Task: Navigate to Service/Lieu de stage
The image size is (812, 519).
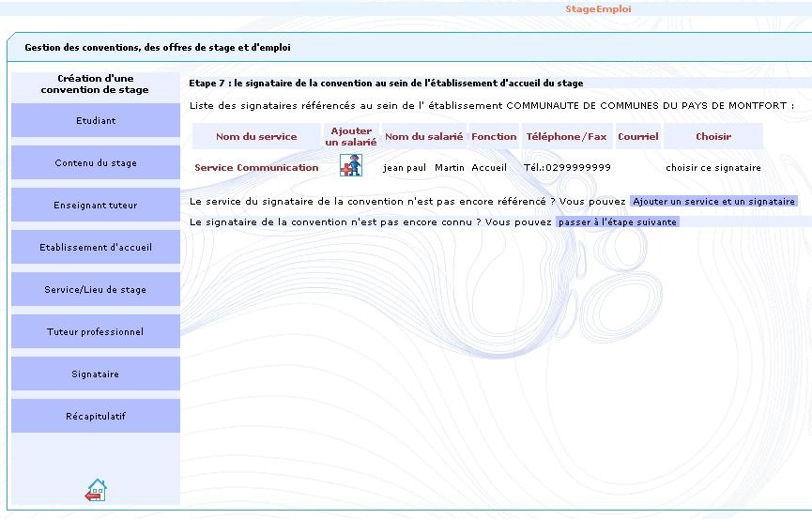Action: (96, 290)
